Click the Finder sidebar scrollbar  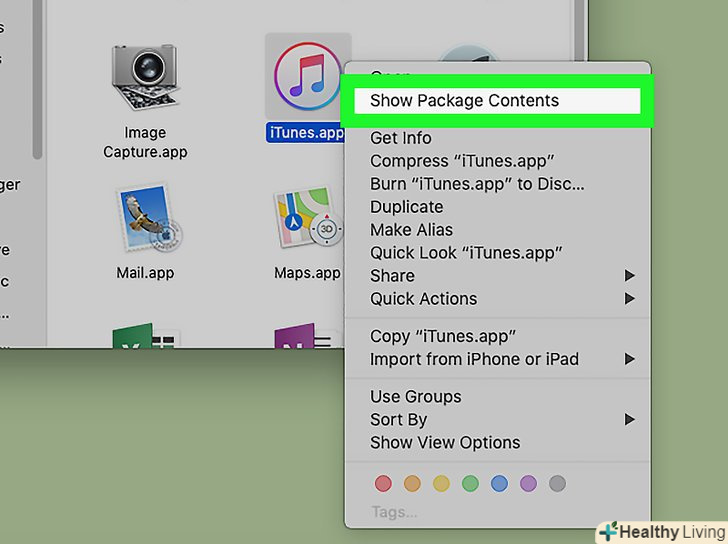click(x=38, y=79)
